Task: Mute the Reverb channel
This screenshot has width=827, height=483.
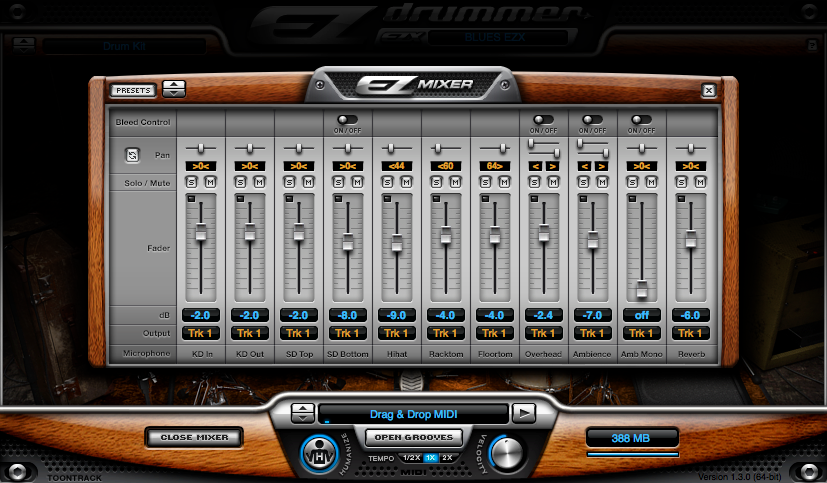Action: point(699,181)
